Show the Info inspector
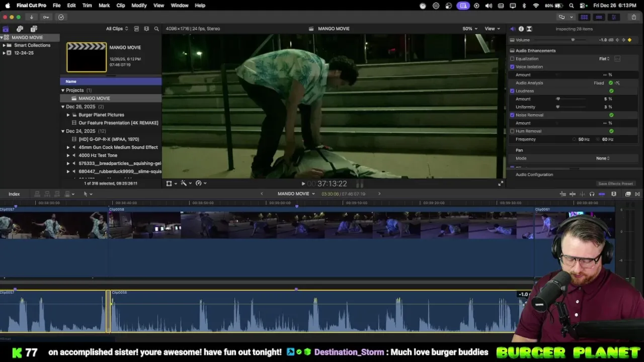Viewport: 644px width, 362px height. coord(521,29)
